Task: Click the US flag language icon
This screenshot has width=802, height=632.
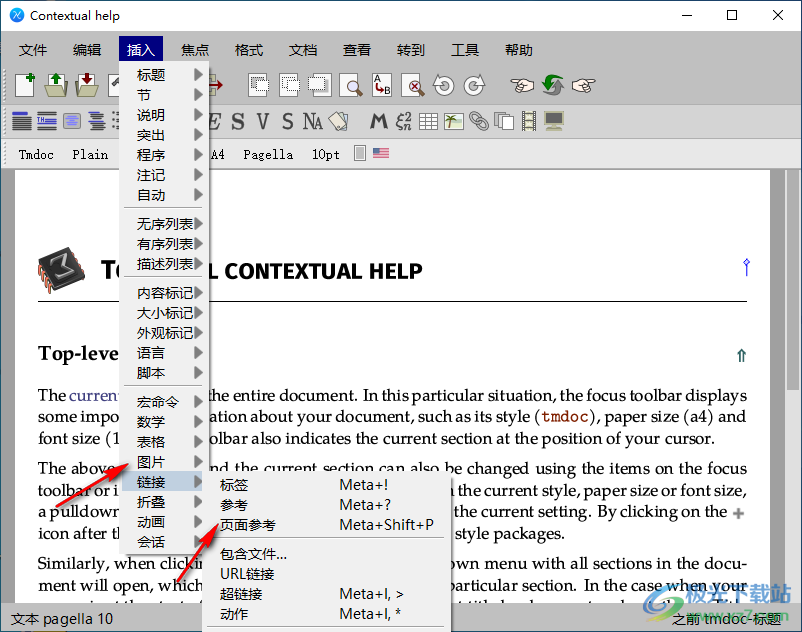Action: tap(381, 153)
